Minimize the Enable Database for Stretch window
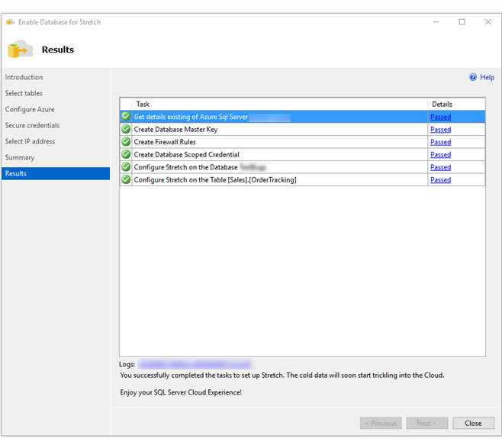 [x=436, y=22]
